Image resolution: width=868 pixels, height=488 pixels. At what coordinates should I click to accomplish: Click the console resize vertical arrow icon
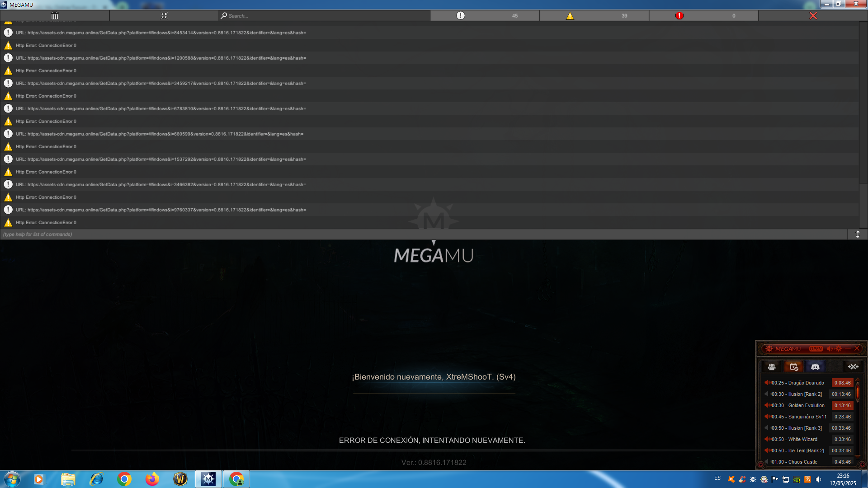point(858,235)
